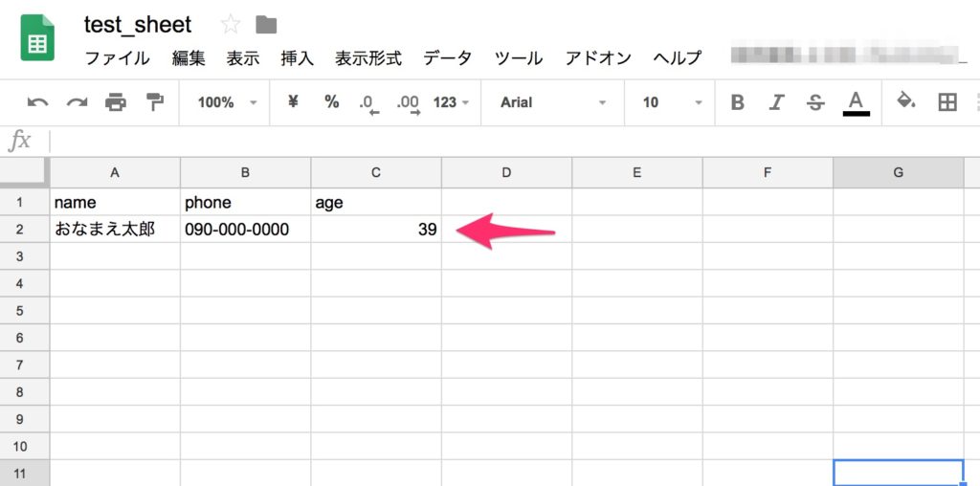This screenshot has height=486, width=980.
Task: Open the text color picker
Action: (856, 102)
